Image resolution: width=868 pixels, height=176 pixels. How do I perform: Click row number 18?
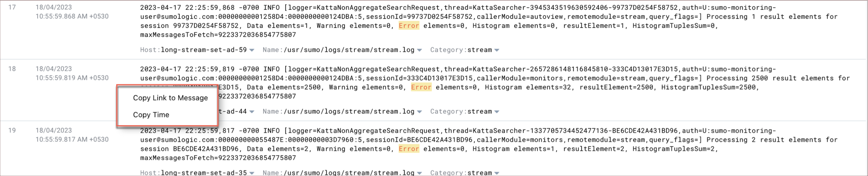12,69
